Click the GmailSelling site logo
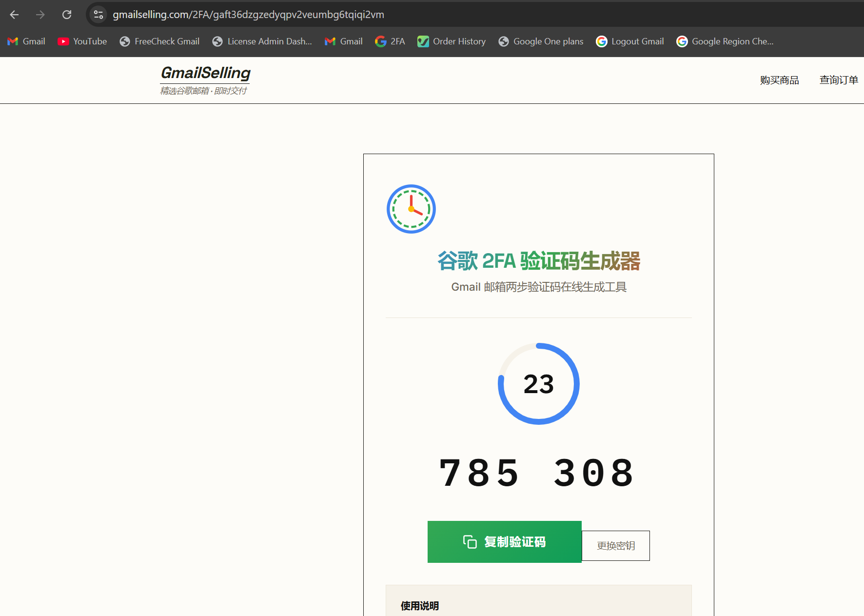 205,73
